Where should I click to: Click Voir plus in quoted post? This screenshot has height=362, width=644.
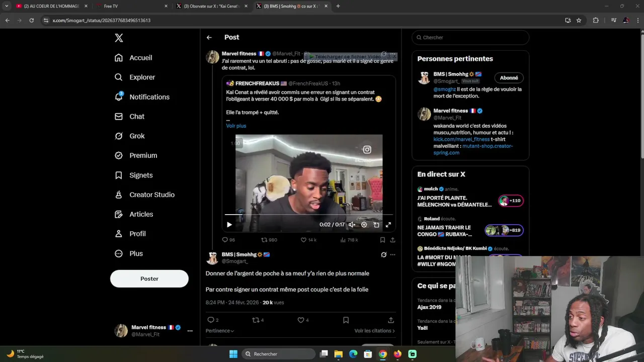click(236, 126)
